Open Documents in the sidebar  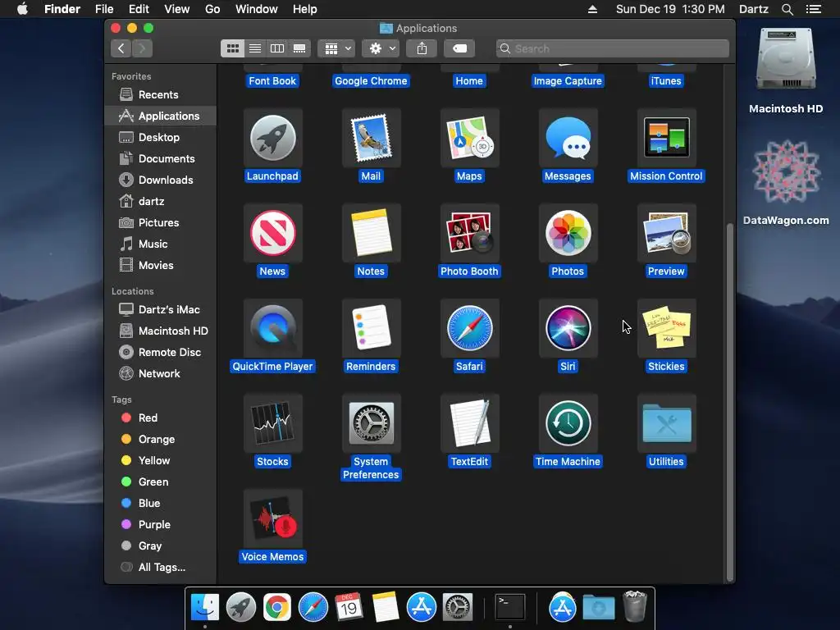(x=161, y=158)
